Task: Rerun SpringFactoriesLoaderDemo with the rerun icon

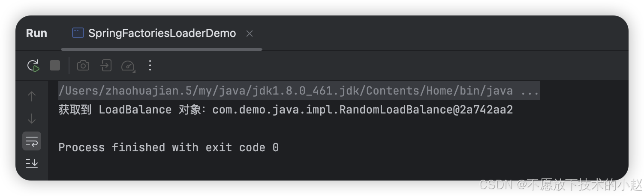Action: [33, 66]
